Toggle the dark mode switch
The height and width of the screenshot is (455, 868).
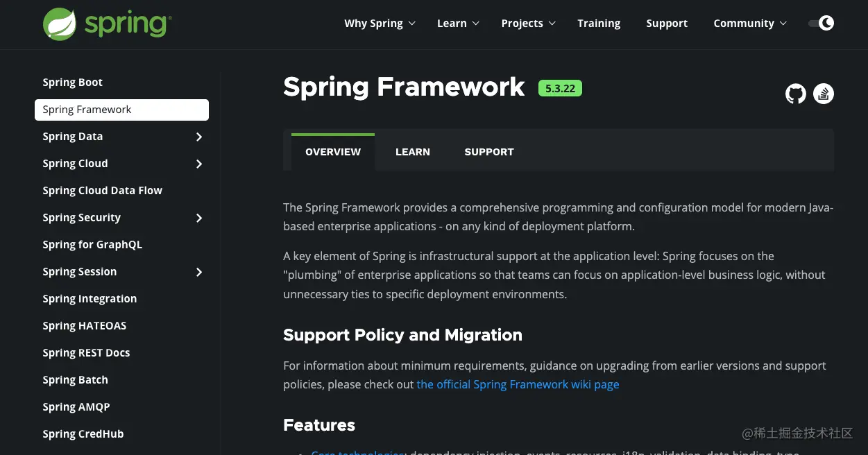[821, 24]
